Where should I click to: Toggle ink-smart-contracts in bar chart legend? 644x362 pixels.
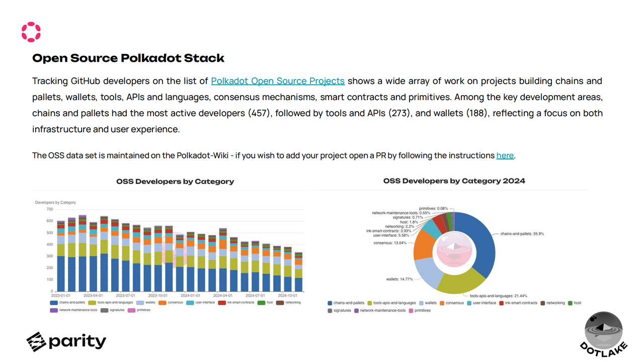[x=236, y=303]
